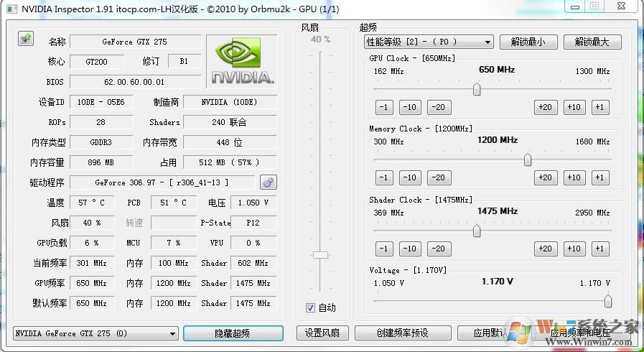Toggle the 自动 fan checkbox
Screen dimensions: 644x352
310,307
